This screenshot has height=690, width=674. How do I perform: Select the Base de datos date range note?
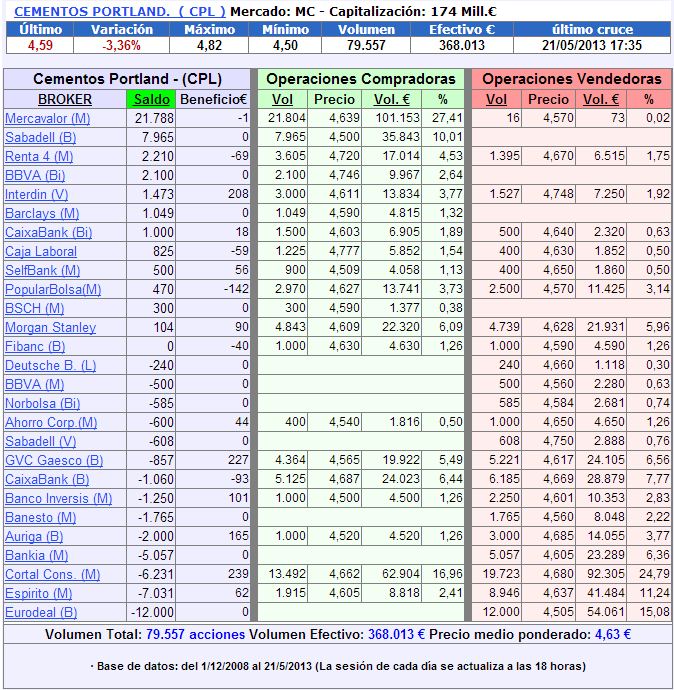point(338,666)
